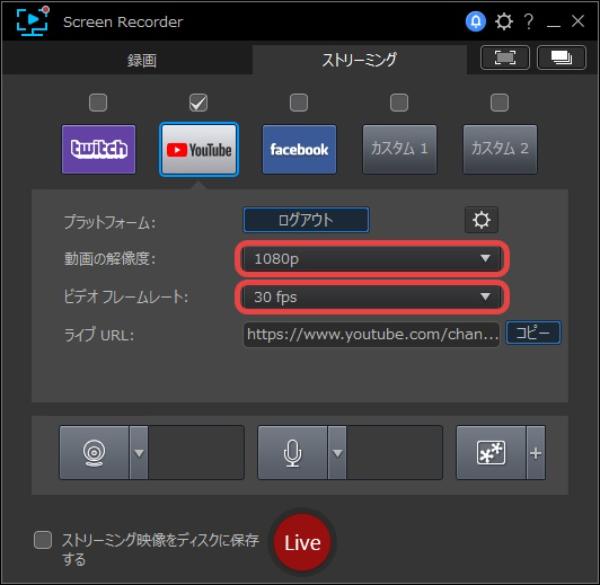Screen dimensions: 600x585
Task: Uncheck the YouTube checkbox
Action: pos(199,103)
